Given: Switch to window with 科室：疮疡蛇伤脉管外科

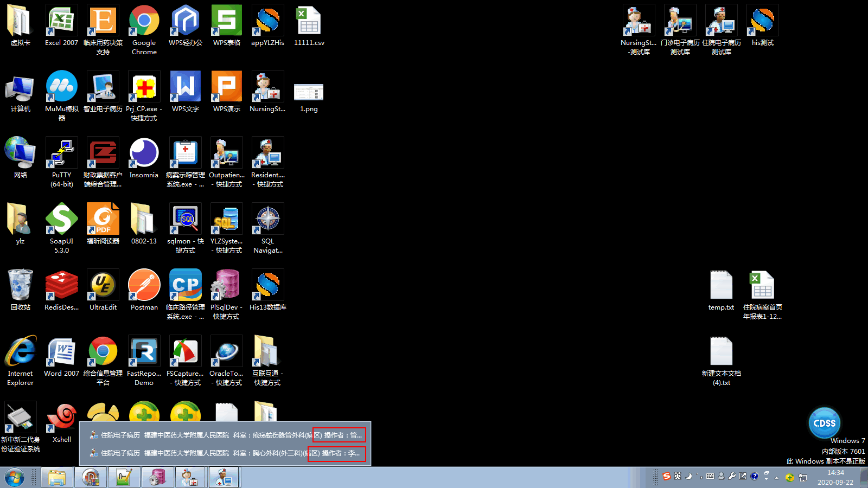Looking at the screenshot, I should tap(225, 435).
